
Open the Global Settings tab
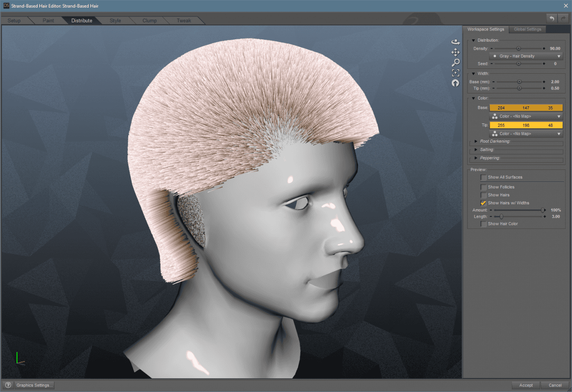coord(527,29)
